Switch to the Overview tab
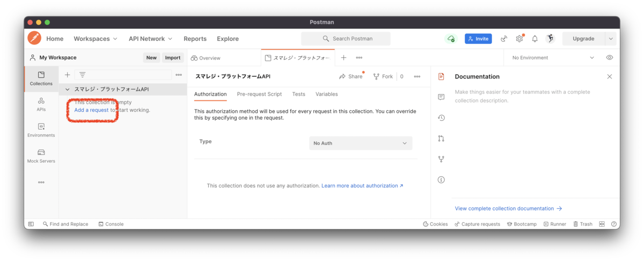Viewport: 644px width, 261px height. 206,58
